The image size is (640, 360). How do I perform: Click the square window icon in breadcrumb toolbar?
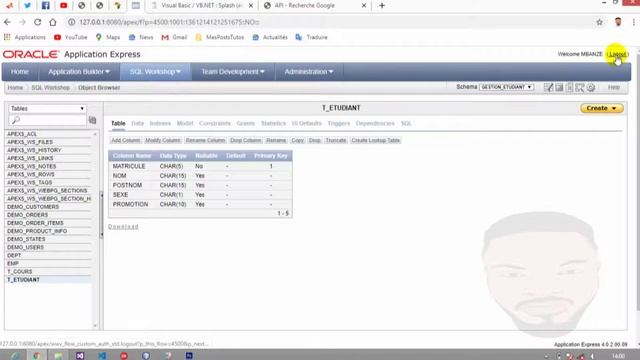559,87
